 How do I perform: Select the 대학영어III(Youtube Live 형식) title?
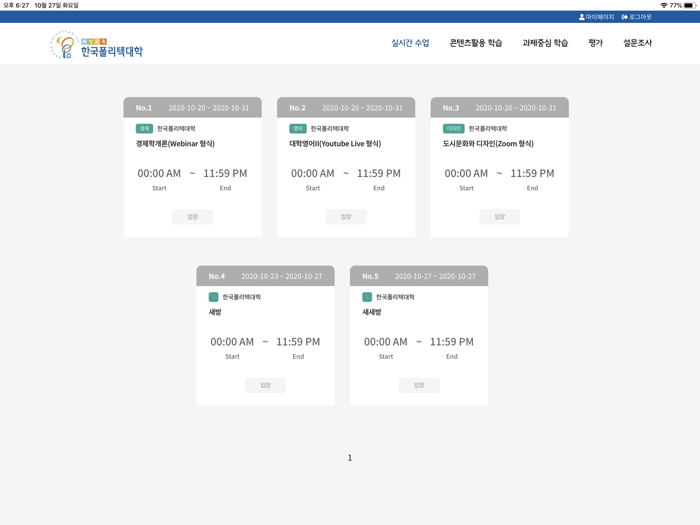click(335, 144)
